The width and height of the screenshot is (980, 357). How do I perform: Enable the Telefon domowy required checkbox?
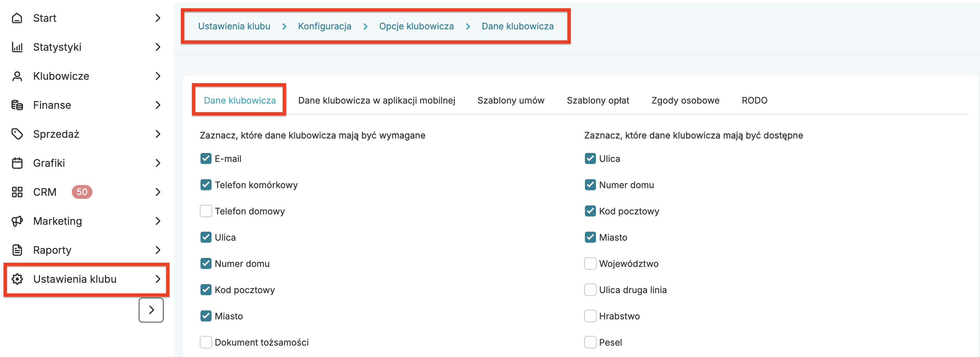206,211
